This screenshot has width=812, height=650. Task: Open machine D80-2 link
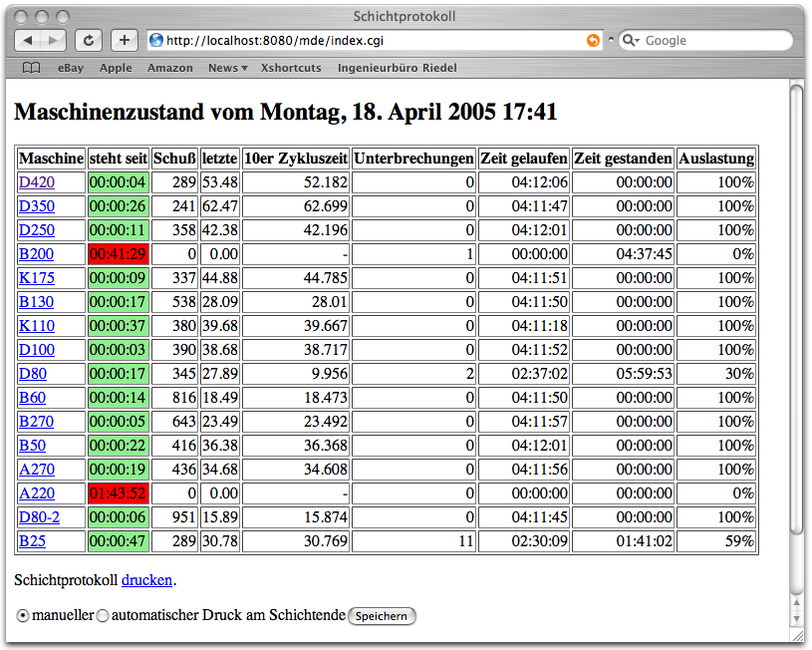coord(40,516)
